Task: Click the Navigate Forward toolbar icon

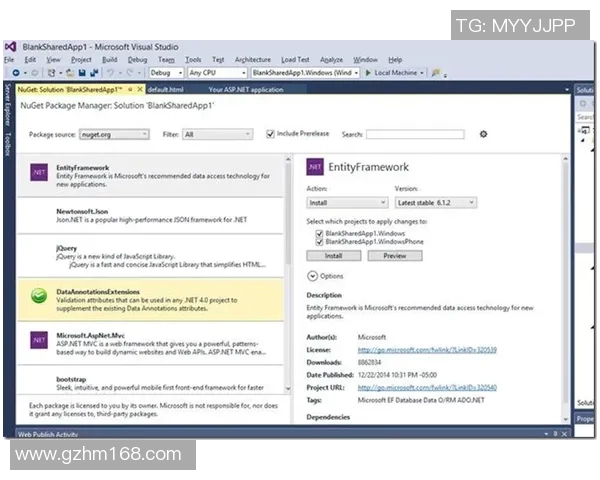Action: click(x=34, y=73)
